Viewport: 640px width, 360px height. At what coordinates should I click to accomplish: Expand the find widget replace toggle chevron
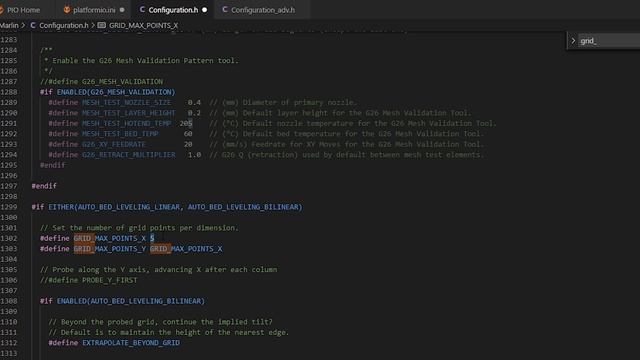[573, 41]
